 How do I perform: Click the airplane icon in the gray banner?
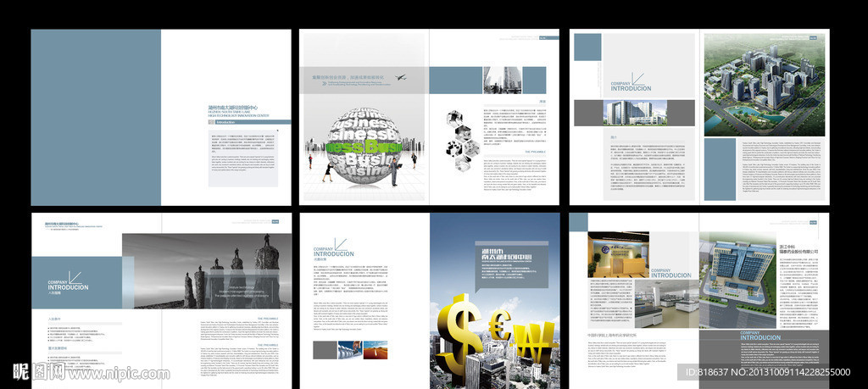[x=401, y=77]
